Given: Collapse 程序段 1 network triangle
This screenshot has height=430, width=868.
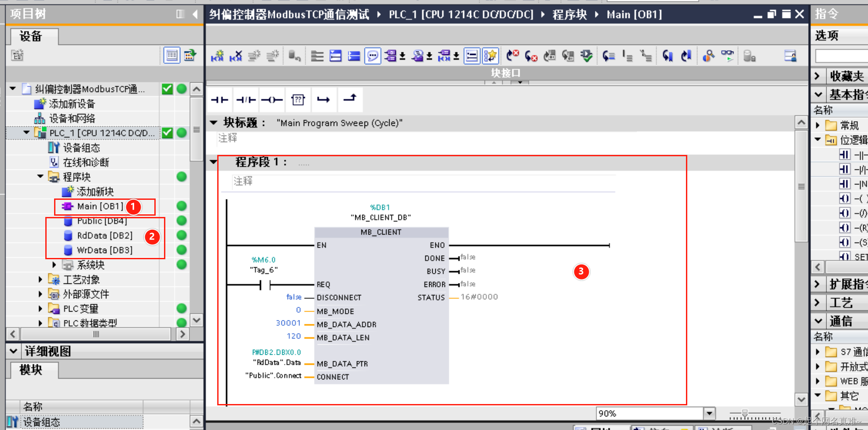Looking at the screenshot, I should click(214, 162).
